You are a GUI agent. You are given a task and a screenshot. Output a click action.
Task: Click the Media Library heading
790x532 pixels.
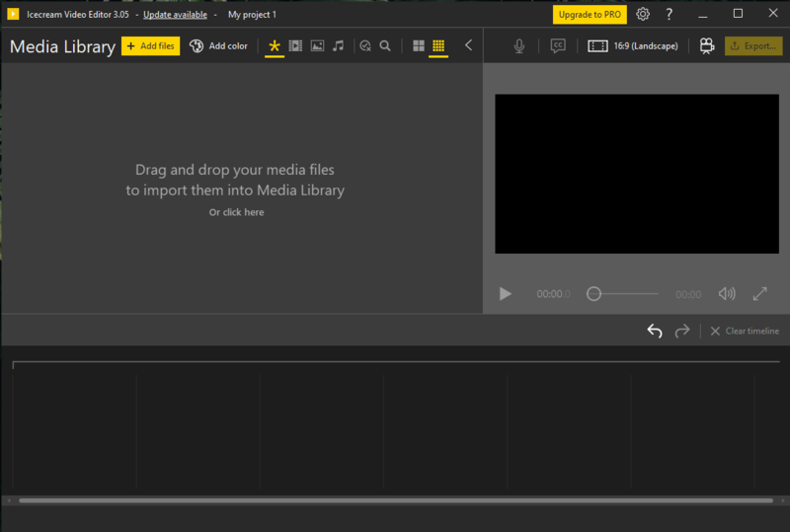pyautogui.click(x=62, y=46)
